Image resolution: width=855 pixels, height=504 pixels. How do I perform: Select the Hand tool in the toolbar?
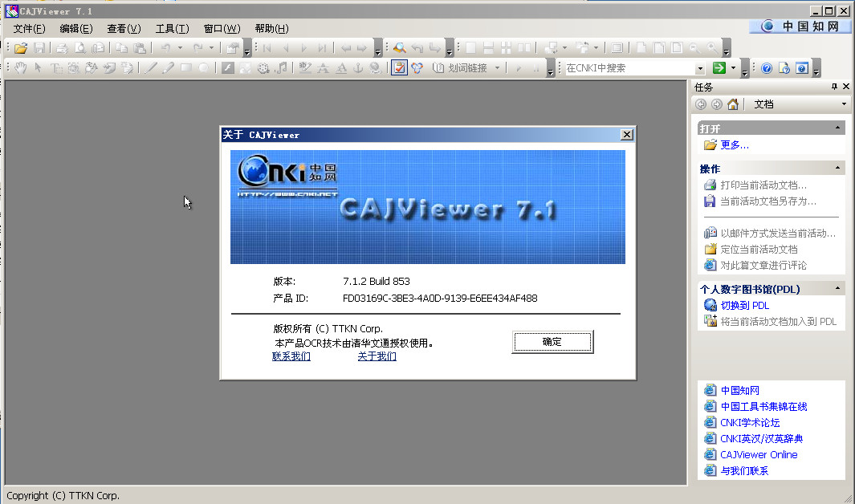tap(20, 67)
